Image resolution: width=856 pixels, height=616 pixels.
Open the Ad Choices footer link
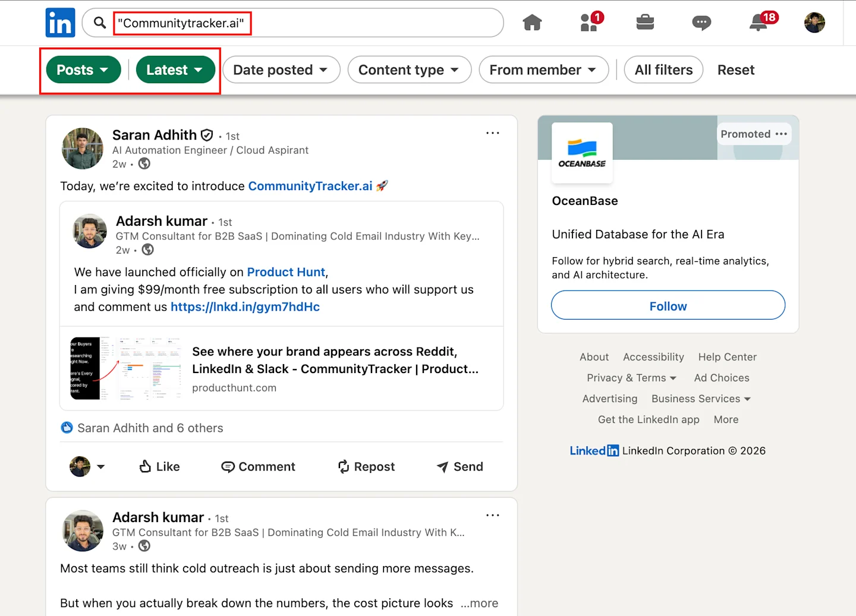[x=722, y=378]
